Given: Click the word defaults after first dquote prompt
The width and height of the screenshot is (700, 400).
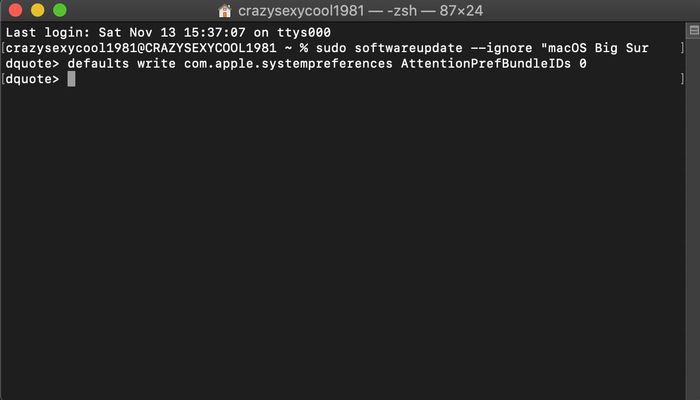Looking at the screenshot, I should point(98,63).
